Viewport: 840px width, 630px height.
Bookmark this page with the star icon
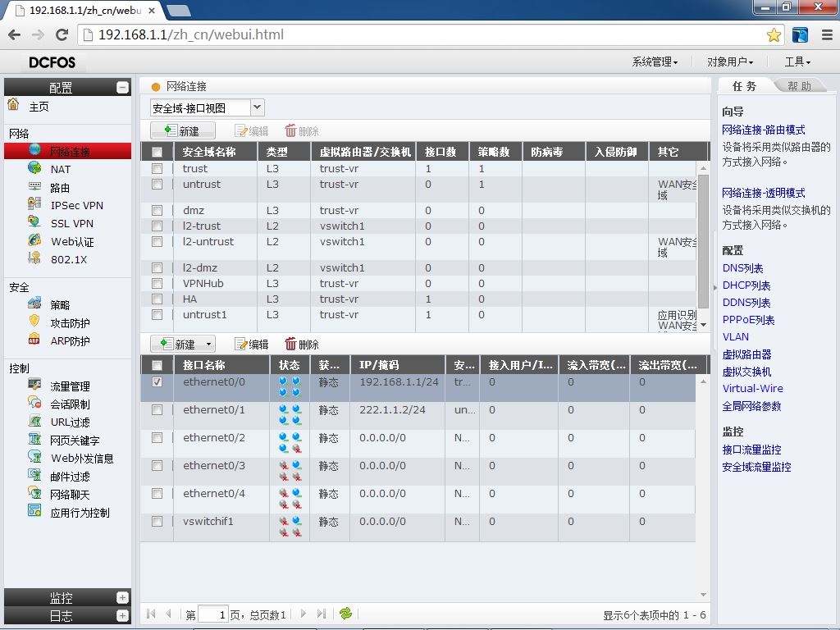click(x=774, y=34)
